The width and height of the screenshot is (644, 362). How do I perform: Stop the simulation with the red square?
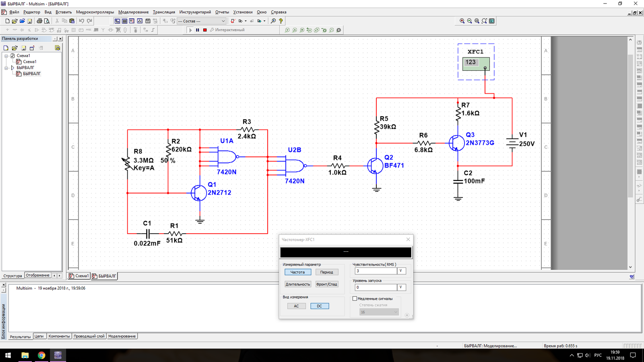205,30
